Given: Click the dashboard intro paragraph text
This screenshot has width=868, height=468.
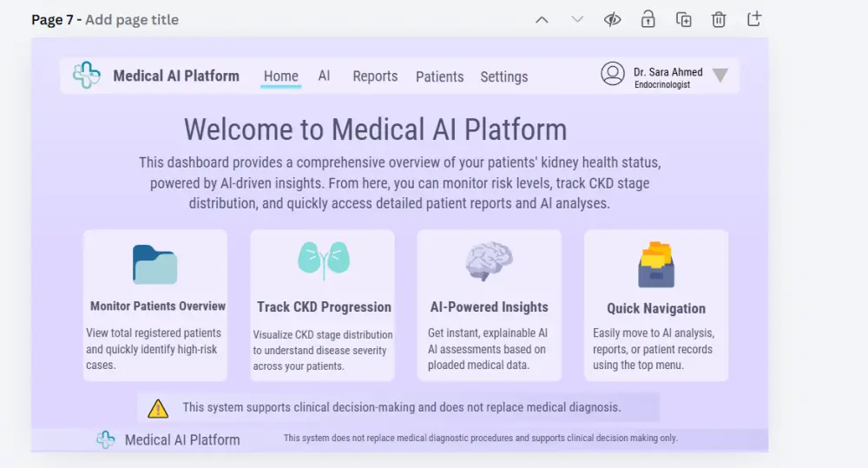Looking at the screenshot, I should tap(399, 182).
